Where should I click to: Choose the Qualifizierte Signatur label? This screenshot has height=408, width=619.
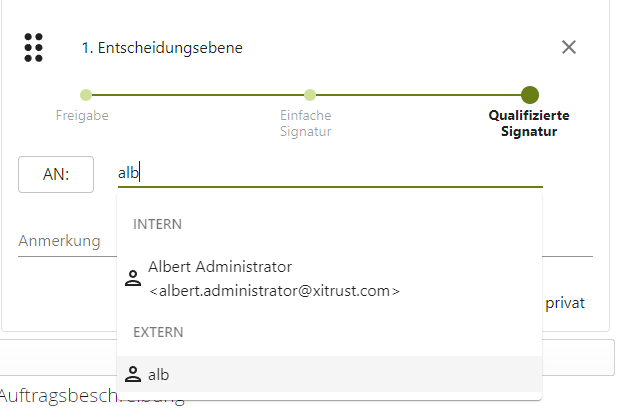(x=528, y=123)
